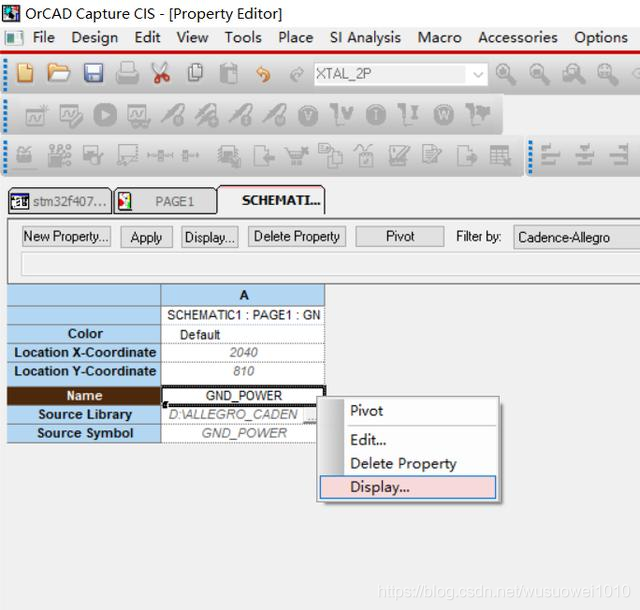Switch to the stm32f407 project tab
Viewport: 640px width, 610px height.
pyautogui.click(x=60, y=201)
